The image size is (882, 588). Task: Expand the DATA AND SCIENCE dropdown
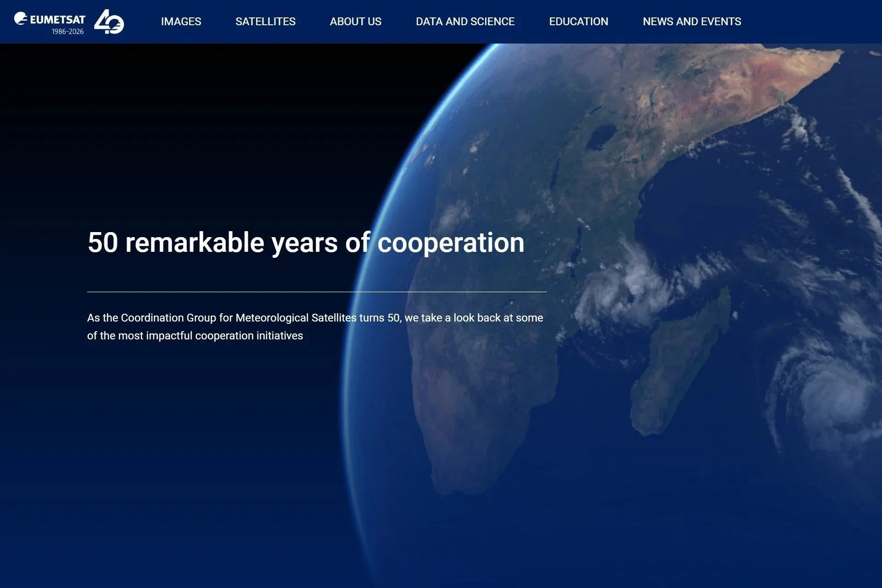(x=465, y=22)
